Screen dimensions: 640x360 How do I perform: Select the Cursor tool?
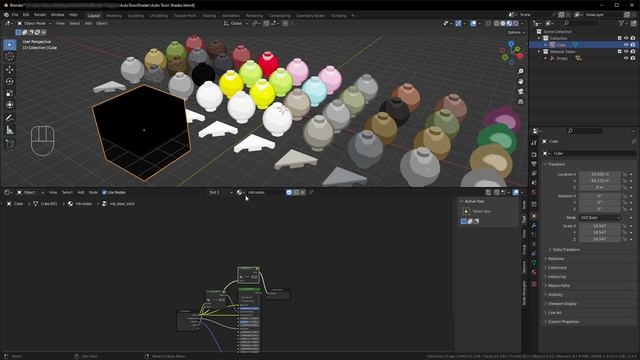(x=10, y=57)
